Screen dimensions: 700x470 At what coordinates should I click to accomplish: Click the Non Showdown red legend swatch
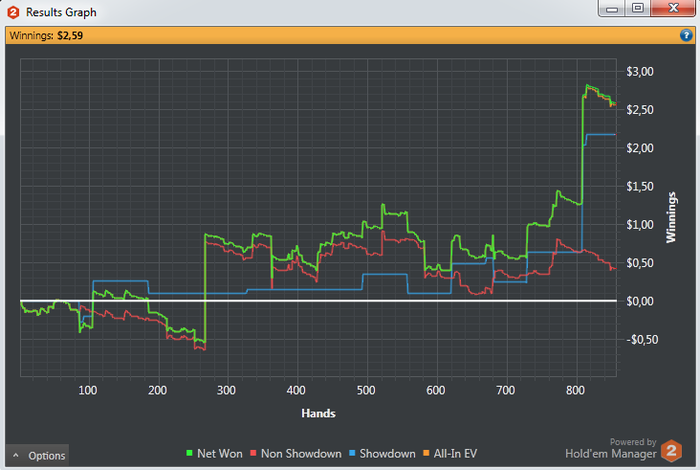[253, 453]
